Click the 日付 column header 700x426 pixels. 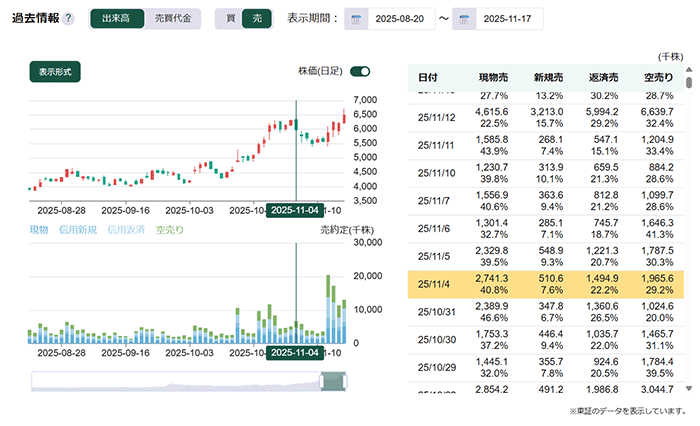point(428,78)
